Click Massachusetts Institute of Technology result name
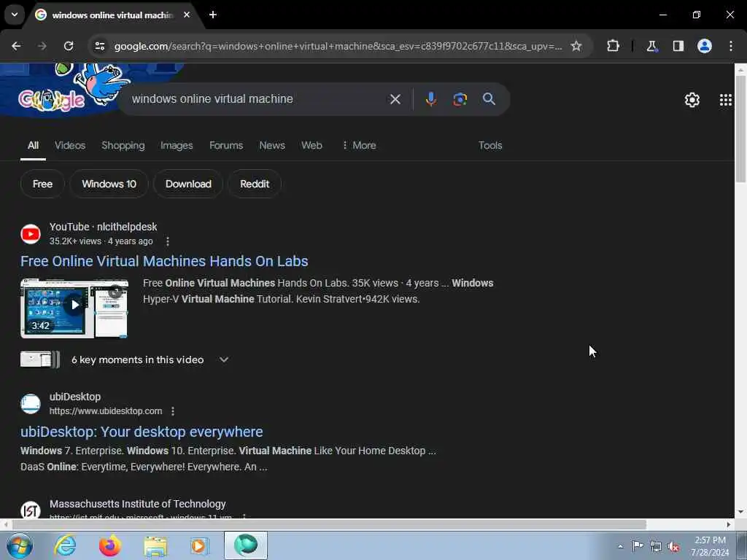This screenshot has height=560, width=747. point(138,504)
